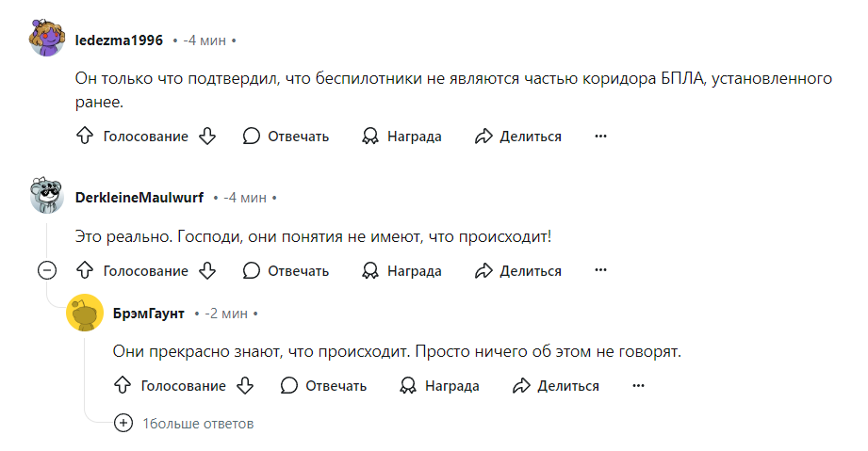Upvote ledezma1996's comment
Viewport: 868px width, 451px height.
(x=85, y=136)
